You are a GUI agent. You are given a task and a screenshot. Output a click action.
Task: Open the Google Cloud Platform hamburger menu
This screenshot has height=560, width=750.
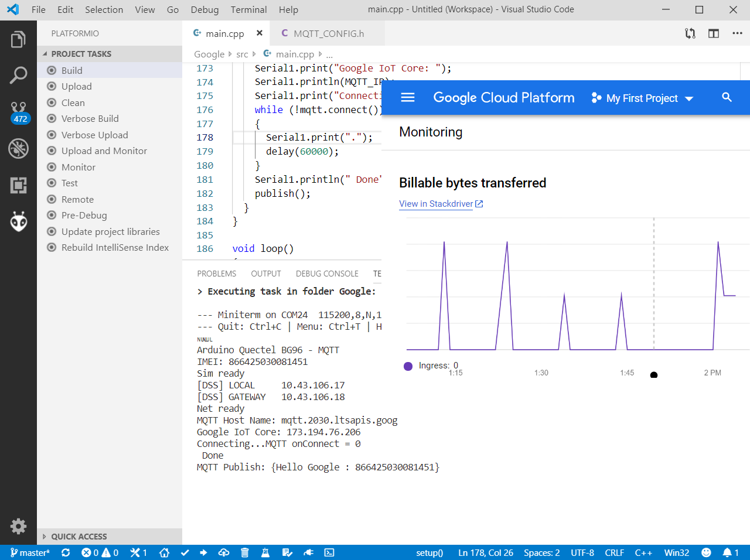point(408,97)
